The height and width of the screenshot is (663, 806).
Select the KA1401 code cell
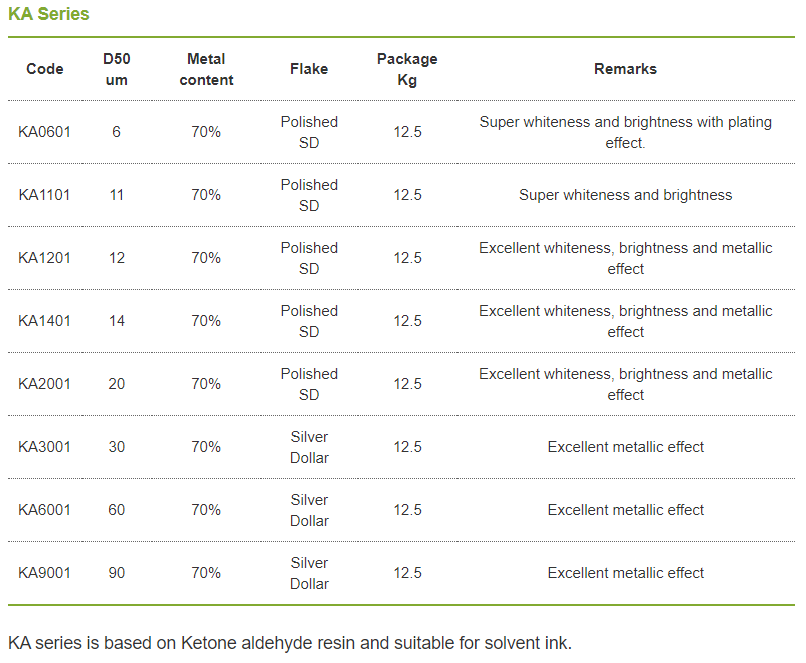[44, 321]
